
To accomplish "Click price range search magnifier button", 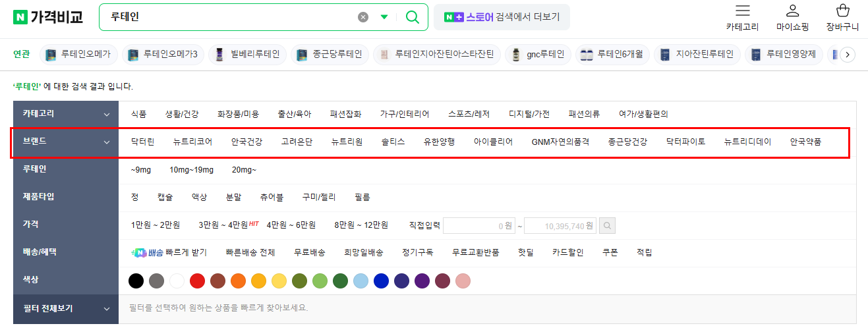I will 607,226.
